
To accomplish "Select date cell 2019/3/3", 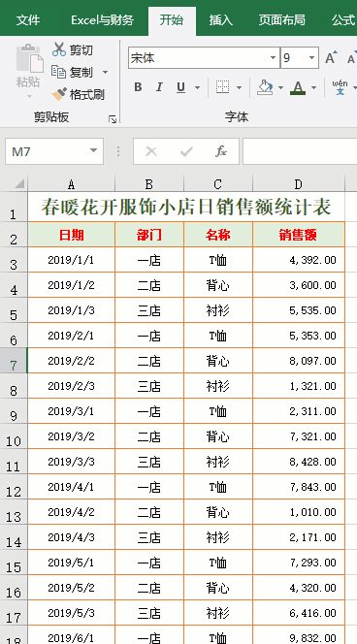I will (72, 462).
